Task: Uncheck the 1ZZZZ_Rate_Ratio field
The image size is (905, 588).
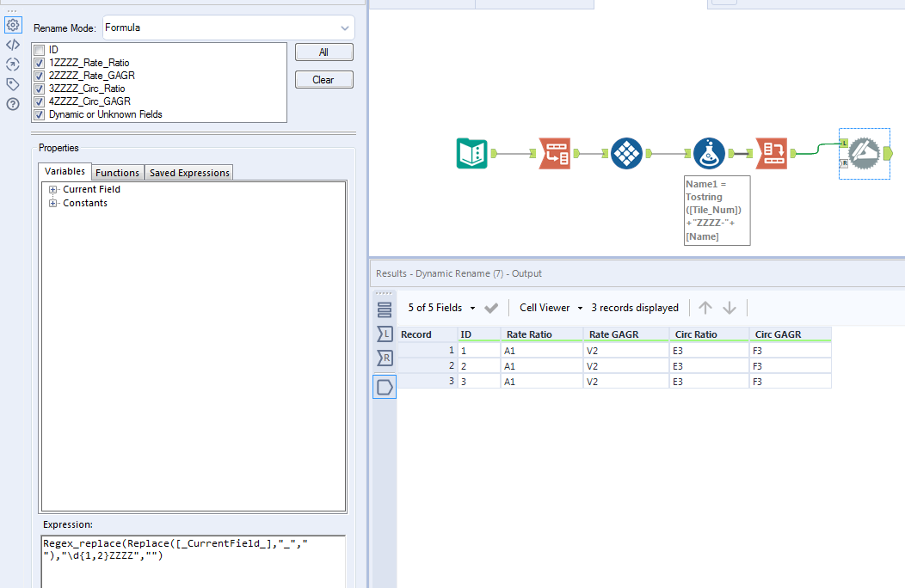Action: coord(39,63)
